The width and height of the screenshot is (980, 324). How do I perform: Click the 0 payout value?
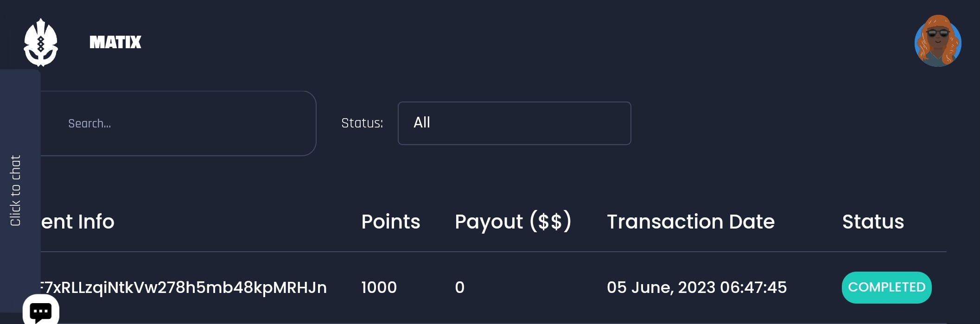(459, 288)
